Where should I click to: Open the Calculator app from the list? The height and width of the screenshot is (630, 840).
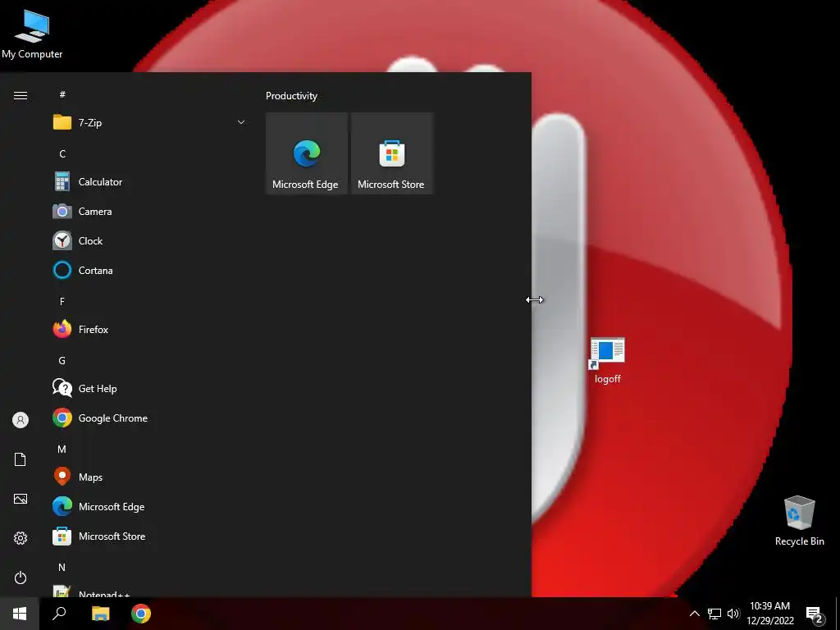pyautogui.click(x=150, y=182)
